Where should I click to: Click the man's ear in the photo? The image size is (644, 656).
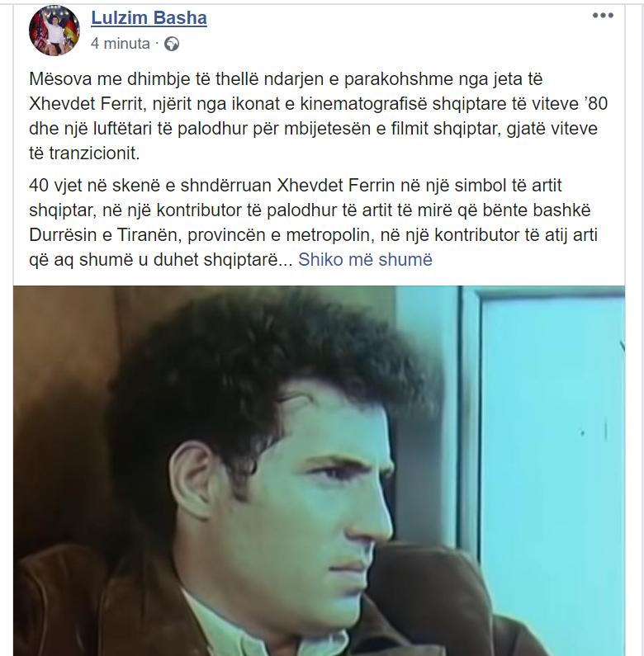tap(192, 481)
